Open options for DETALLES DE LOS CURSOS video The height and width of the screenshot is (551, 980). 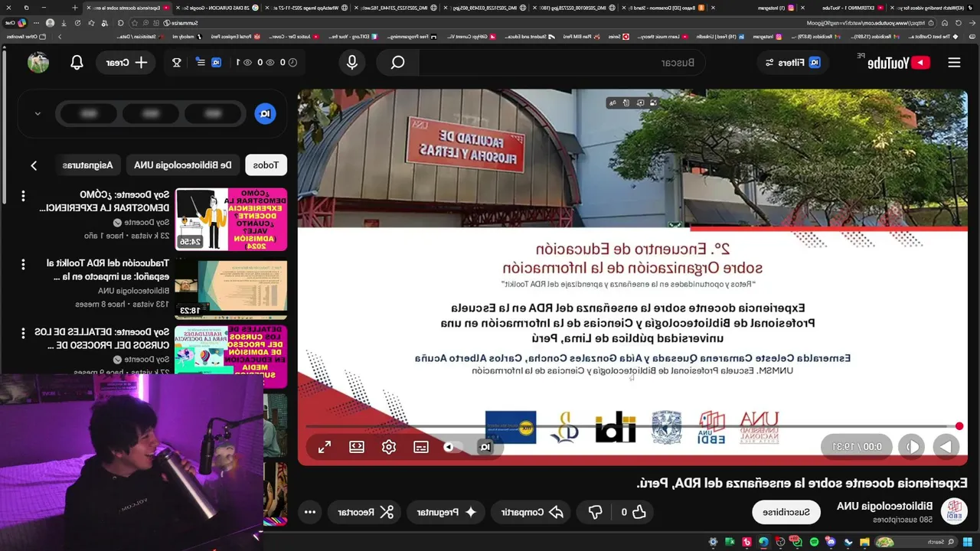coord(23,334)
